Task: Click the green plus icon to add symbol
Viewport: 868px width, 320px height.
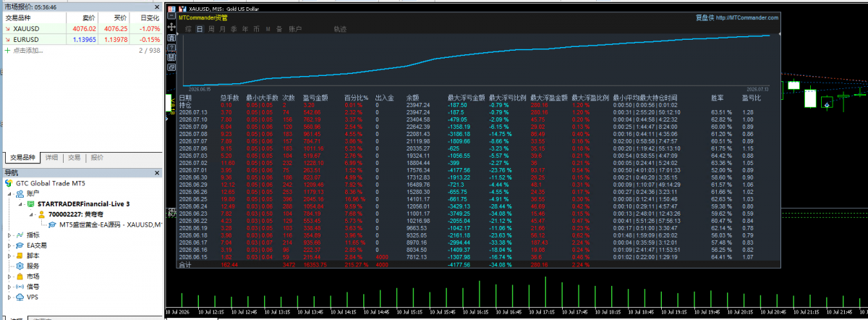Action: click(7, 51)
